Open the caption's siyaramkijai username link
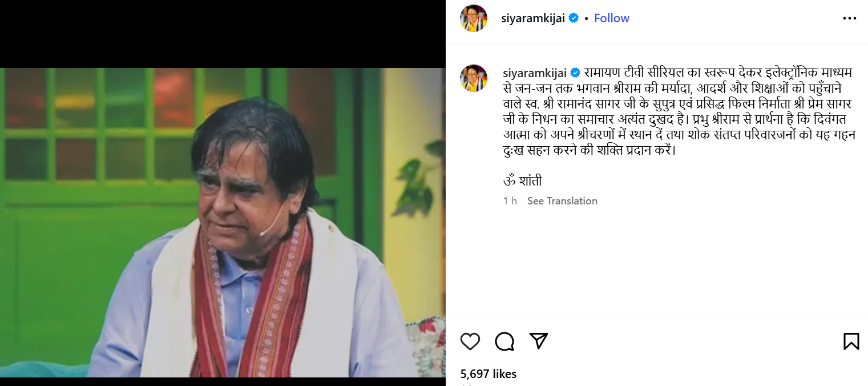The width and height of the screenshot is (868, 386). pos(534,73)
